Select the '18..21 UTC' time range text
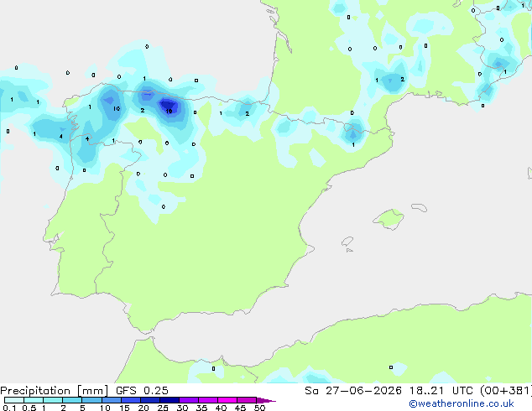This screenshot has height=411, width=532. point(441,391)
